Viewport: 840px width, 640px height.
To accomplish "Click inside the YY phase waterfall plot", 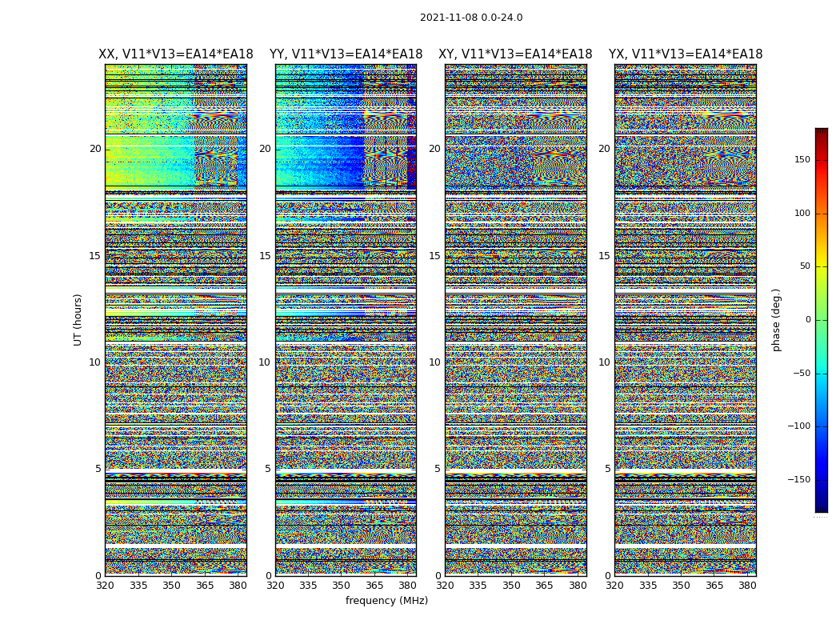I will [x=346, y=320].
